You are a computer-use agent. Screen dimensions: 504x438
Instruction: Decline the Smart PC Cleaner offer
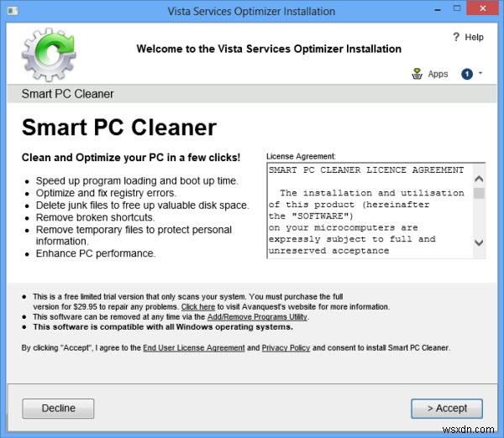click(58, 409)
